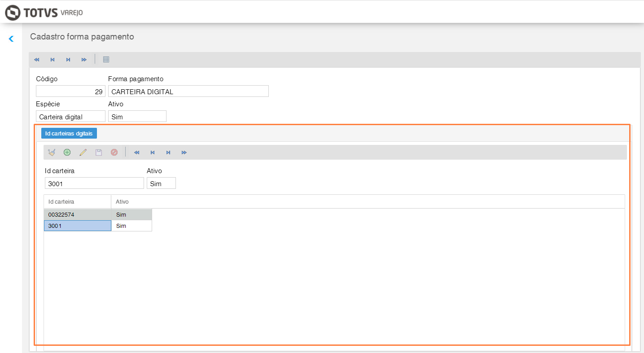Jump to first wallet Id record
The image size is (644, 353).
click(137, 153)
